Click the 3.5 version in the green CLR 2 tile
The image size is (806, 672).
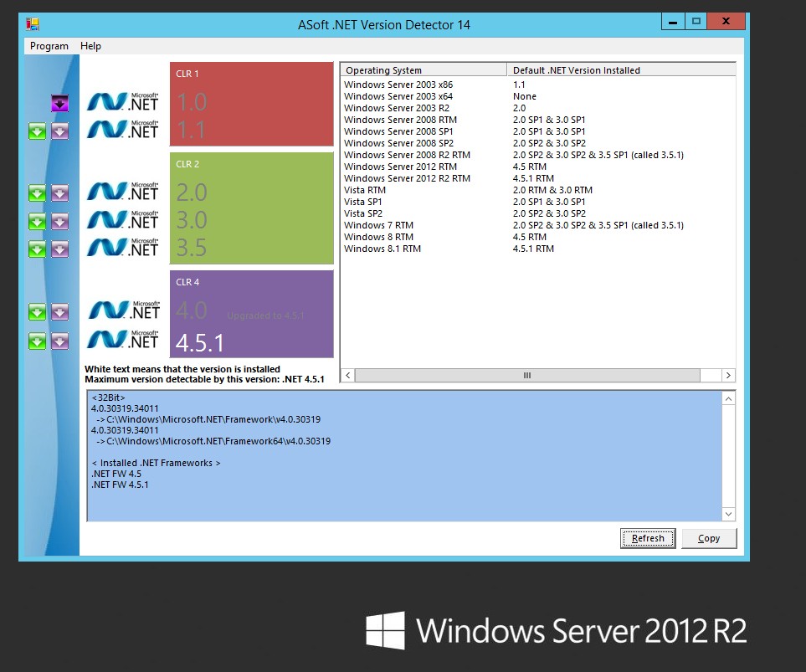[192, 248]
